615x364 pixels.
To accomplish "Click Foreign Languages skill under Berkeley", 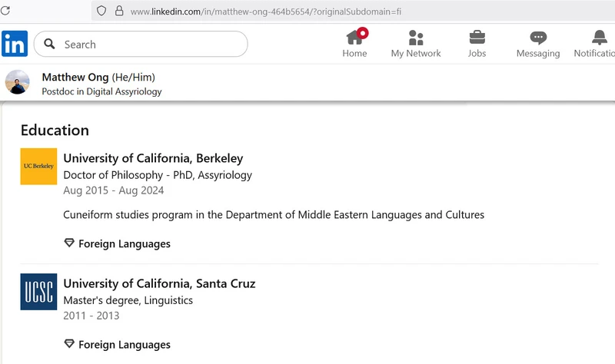I will [x=124, y=243].
